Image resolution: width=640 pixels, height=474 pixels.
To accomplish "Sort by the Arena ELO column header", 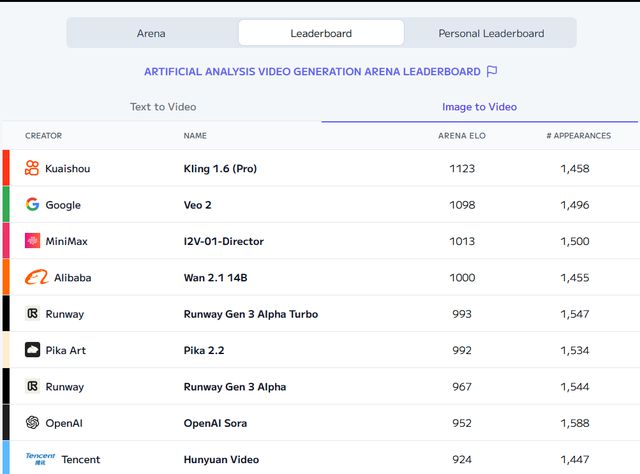I will (x=462, y=136).
